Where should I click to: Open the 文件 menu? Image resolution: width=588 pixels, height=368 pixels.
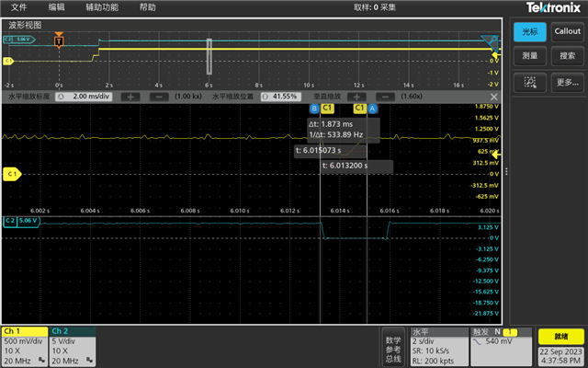(x=18, y=7)
